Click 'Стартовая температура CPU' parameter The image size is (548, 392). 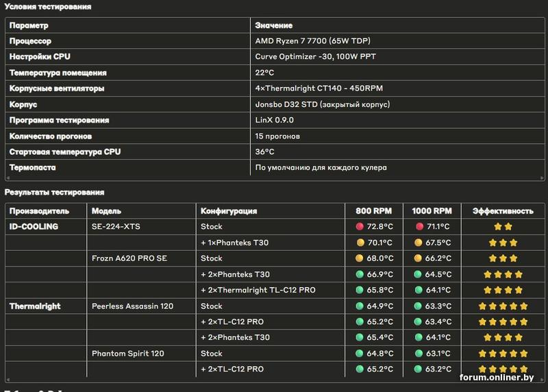64,151
